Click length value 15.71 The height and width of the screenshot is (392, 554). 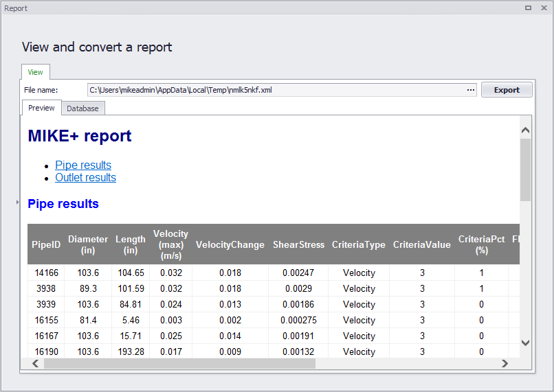(131, 336)
